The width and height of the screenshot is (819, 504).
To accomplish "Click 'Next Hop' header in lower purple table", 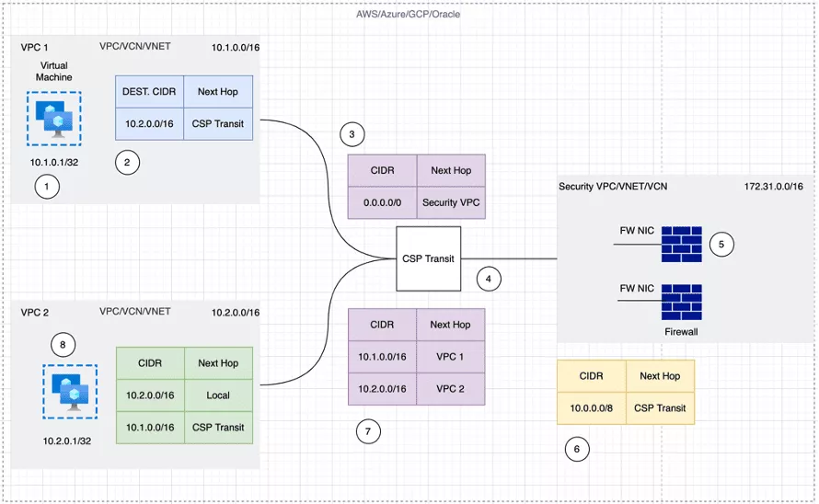I will point(450,325).
